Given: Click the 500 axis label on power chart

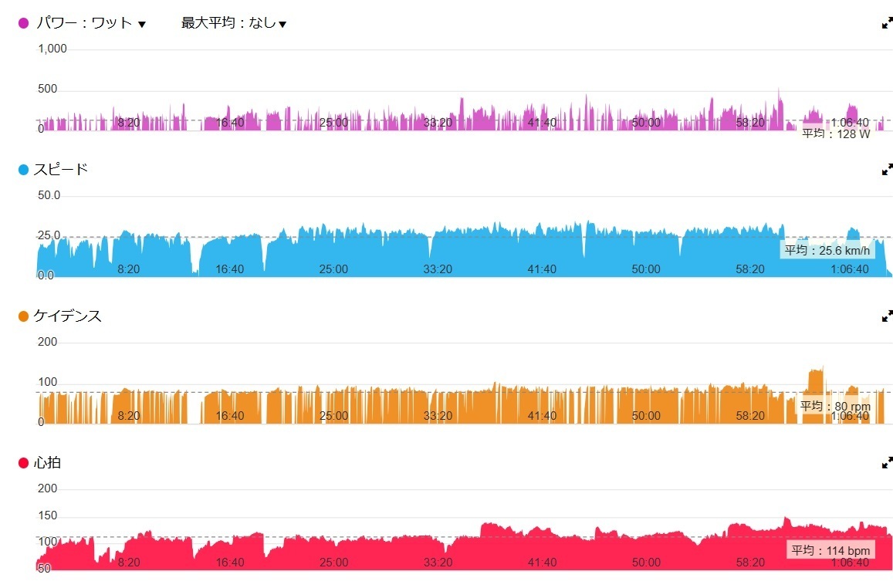Looking at the screenshot, I should 47,89.
